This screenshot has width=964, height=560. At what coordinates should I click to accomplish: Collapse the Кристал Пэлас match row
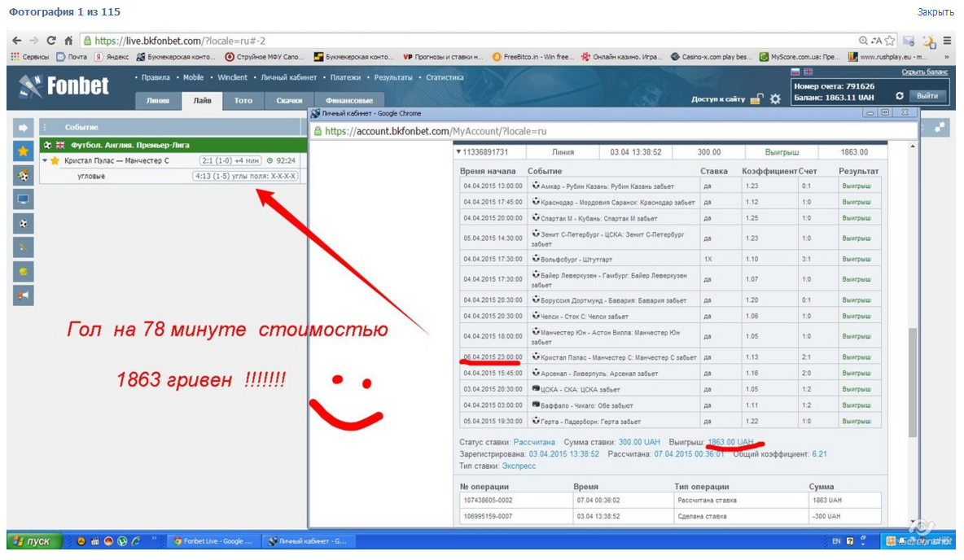(44, 160)
